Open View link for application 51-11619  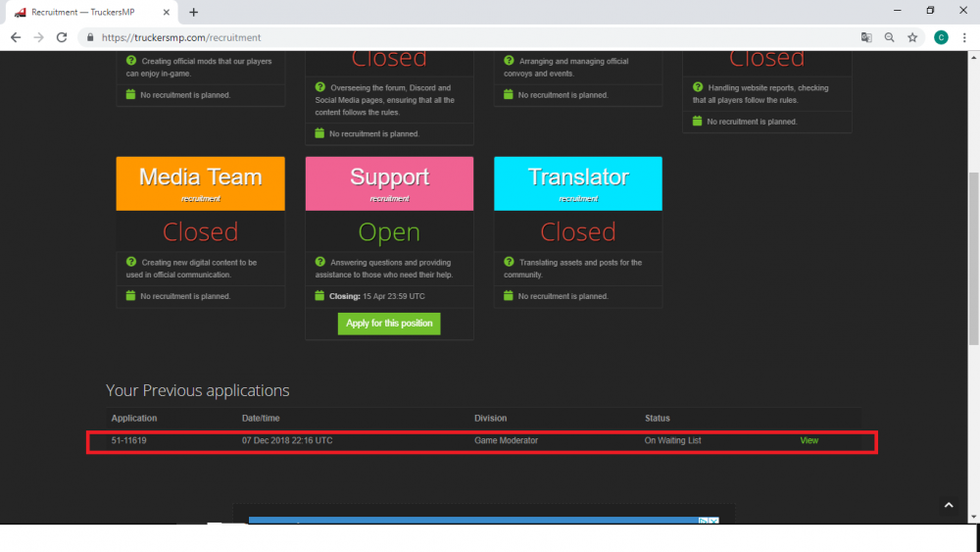point(808,440)
